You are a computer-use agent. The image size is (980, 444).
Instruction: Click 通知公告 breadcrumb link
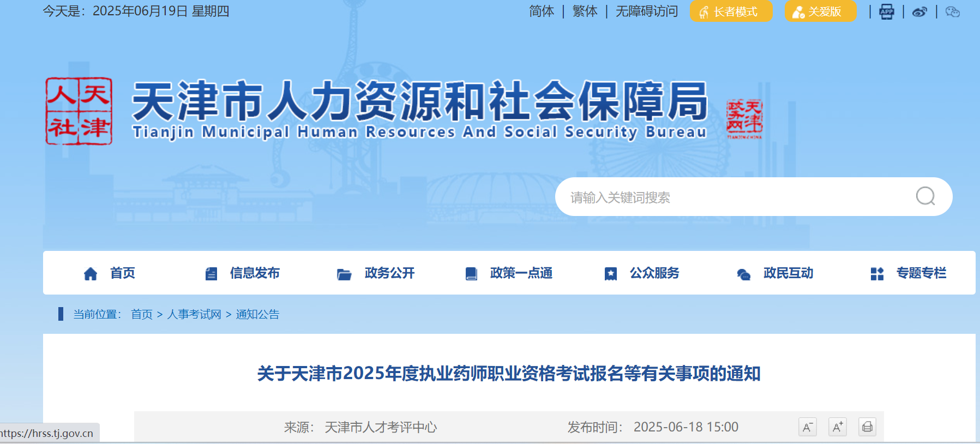(x=257, y=315)
